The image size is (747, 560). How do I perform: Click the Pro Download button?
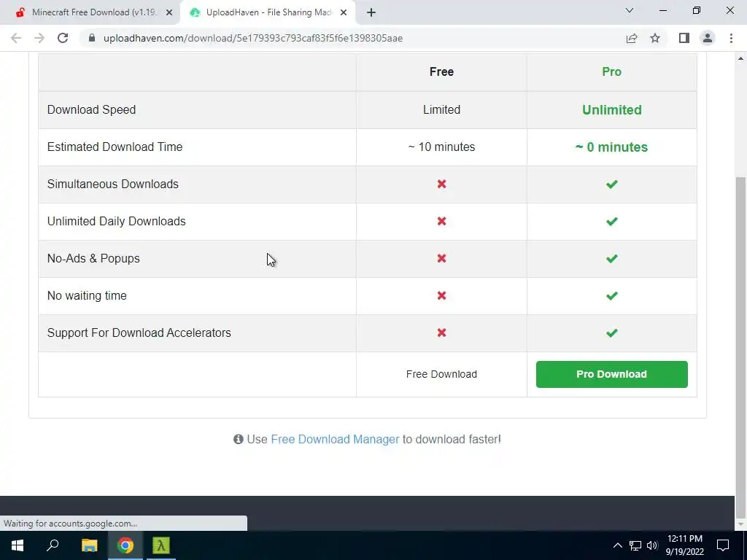612,374
